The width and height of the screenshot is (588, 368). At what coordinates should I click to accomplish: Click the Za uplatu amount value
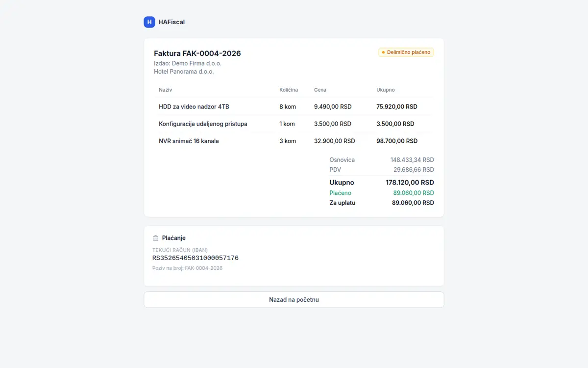413,203
